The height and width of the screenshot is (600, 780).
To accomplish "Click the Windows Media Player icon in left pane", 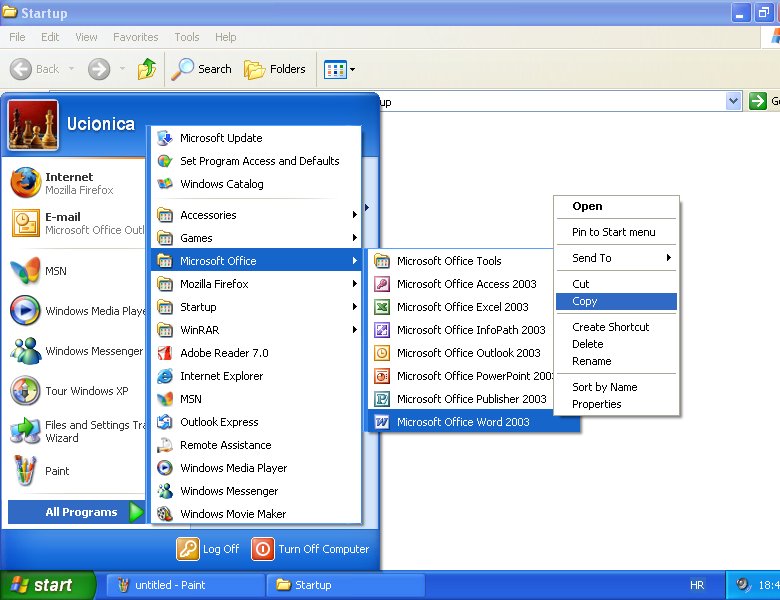I will click(x=25, y=310).
